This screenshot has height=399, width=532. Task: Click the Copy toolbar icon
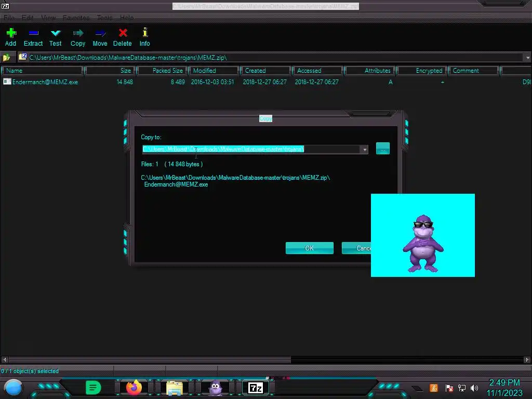coord(78,37)
